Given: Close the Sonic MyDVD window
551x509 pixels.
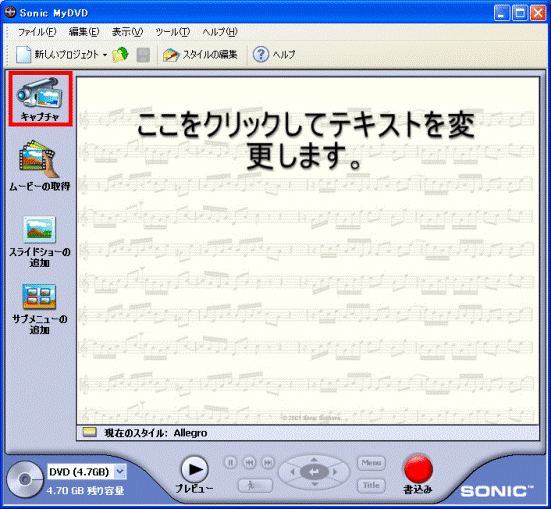Looking at the screenshot, I should click(x=538, y=13).
